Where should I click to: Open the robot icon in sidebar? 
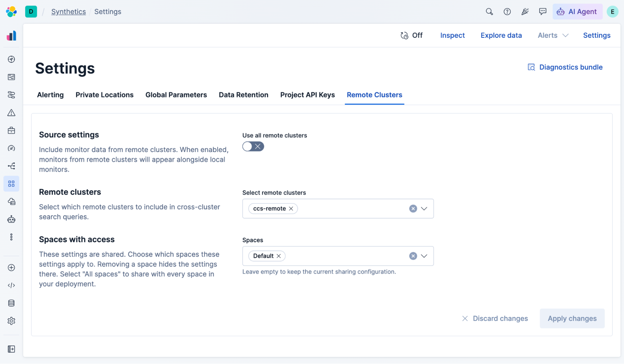(11, 219)
